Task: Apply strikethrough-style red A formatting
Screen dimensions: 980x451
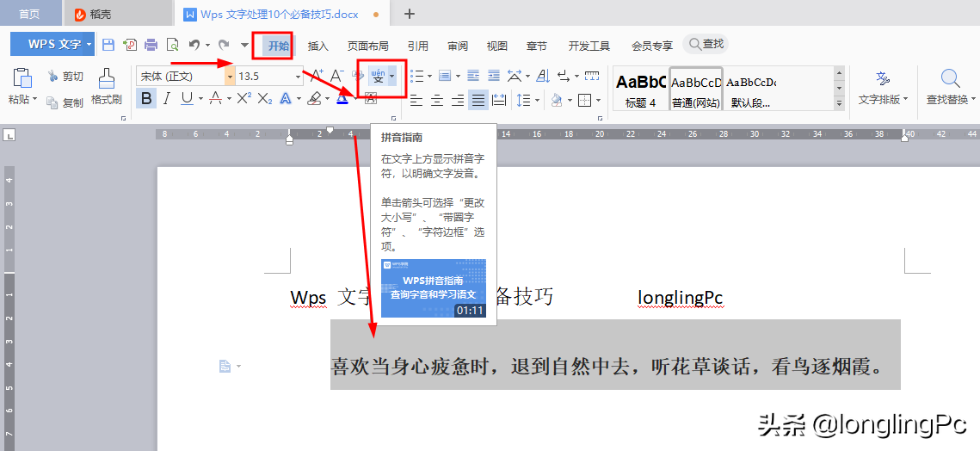Action: [216, 98]
